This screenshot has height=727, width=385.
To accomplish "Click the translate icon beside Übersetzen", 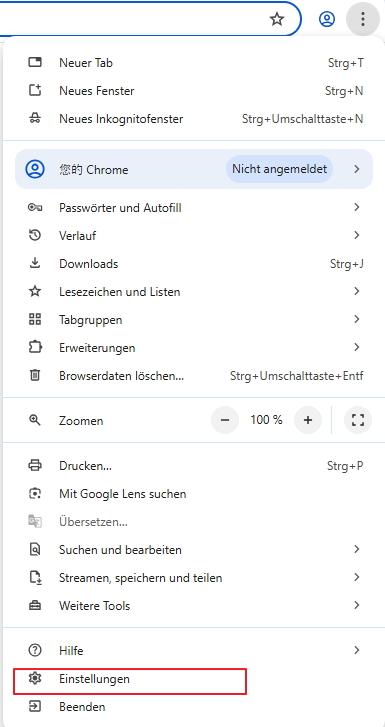I will [35, 522].
